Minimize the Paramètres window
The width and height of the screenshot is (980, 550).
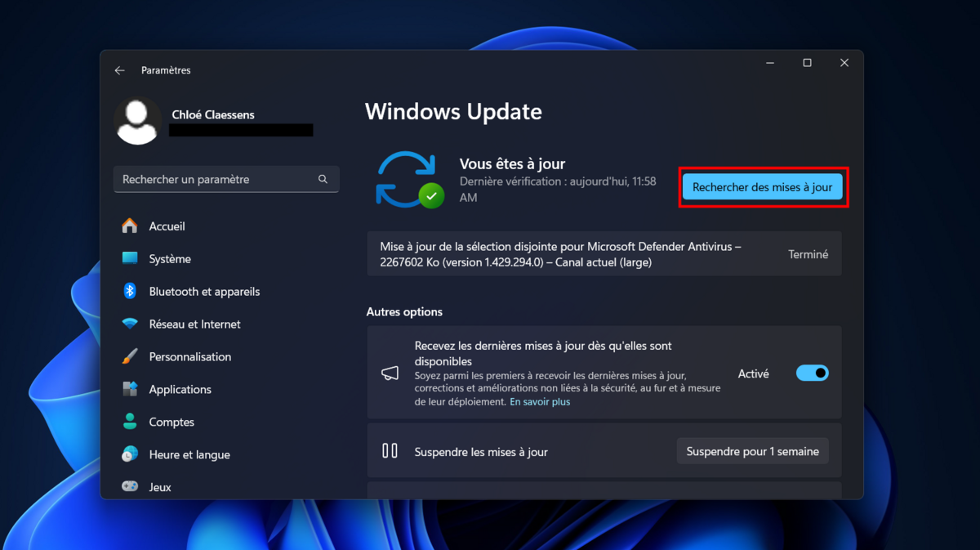click(769, 63)
